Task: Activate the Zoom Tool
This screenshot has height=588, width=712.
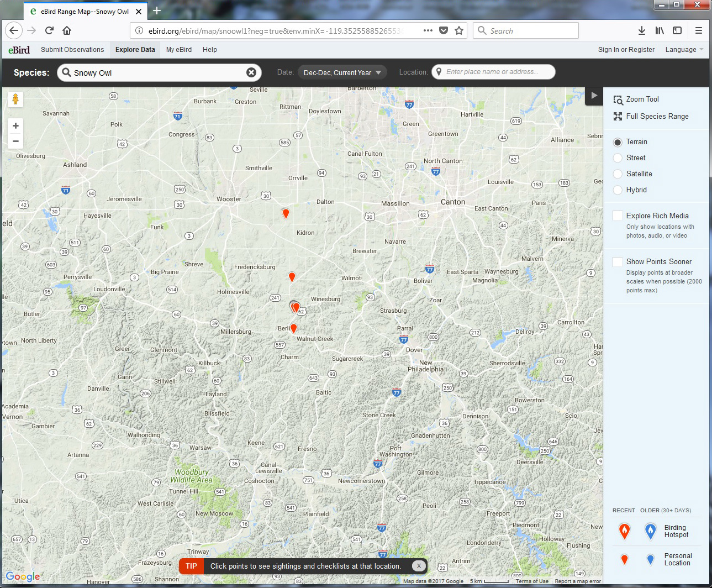Action: [x=636, y=99]
